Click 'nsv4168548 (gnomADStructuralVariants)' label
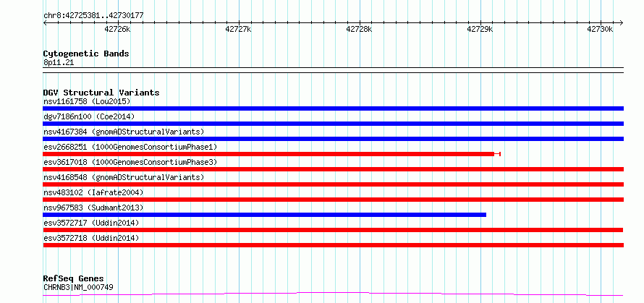 [124, 177]
